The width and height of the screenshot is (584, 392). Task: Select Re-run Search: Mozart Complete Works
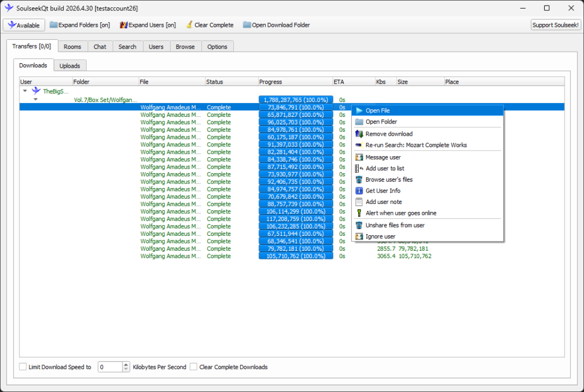(428, 145)
